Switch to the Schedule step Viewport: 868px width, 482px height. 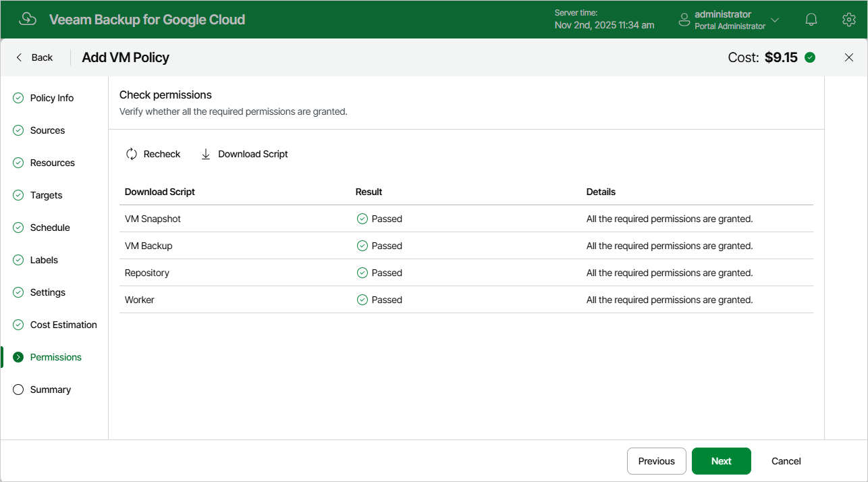pos(50,227)
